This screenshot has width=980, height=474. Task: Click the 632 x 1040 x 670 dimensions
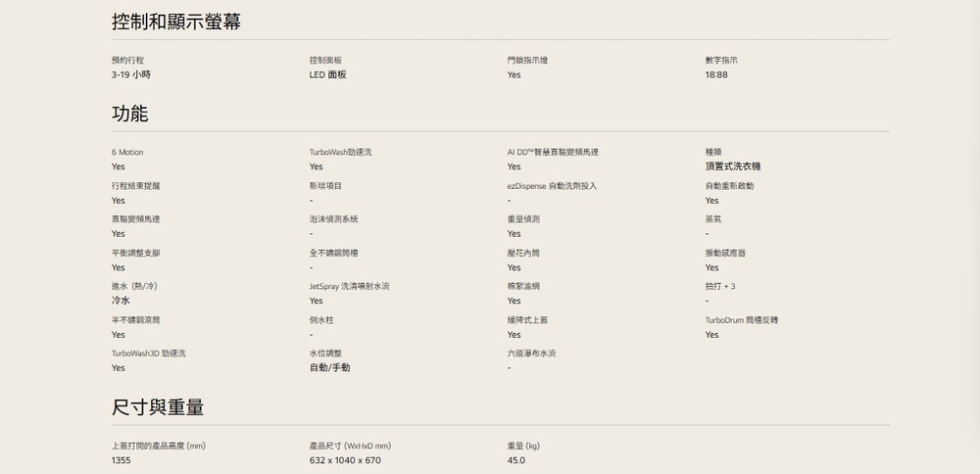pos(345,460)
